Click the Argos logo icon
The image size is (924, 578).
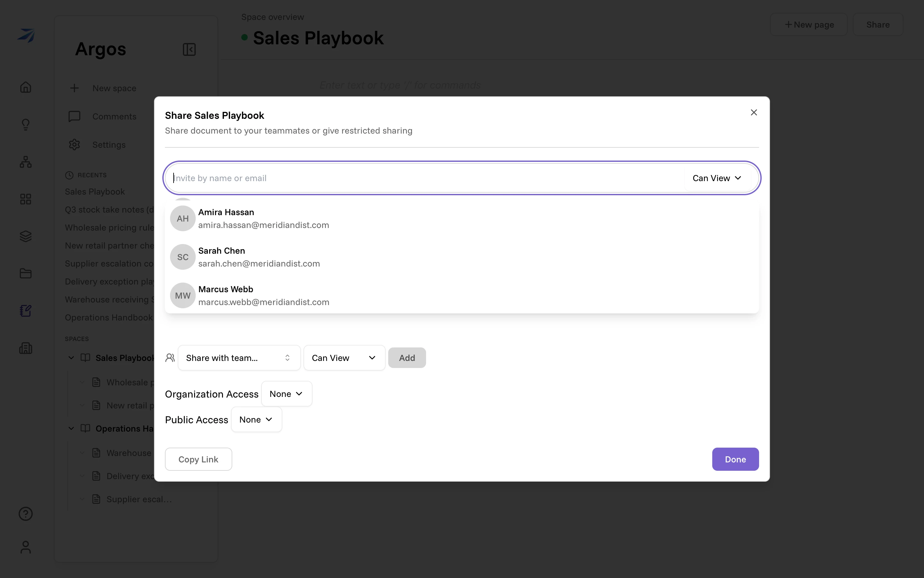26,35
